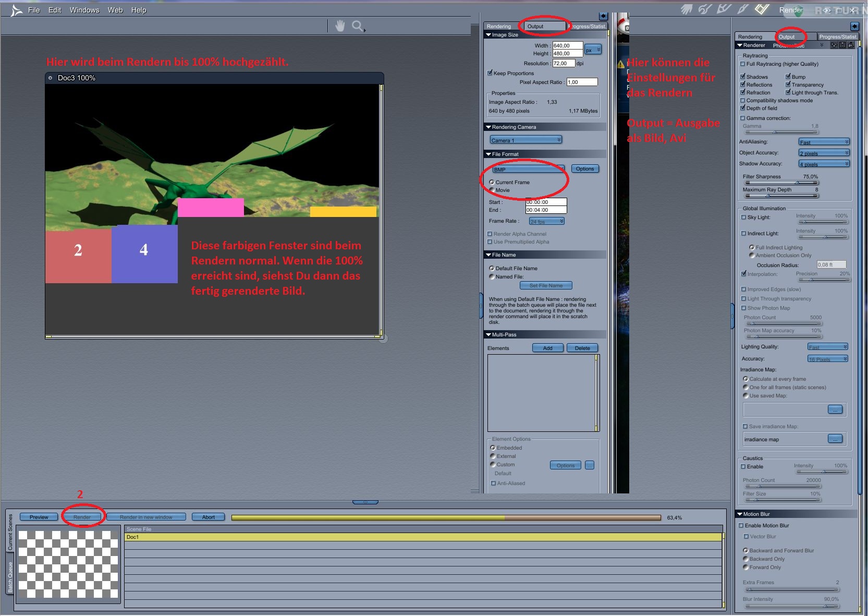
Task: Click Render in new window
Action: (x=146, y=517)
